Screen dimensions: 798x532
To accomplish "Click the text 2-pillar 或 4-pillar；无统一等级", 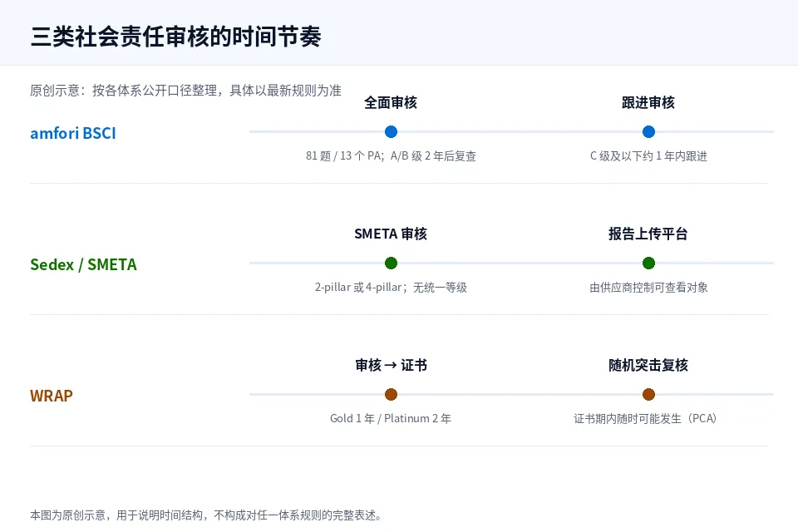I will [391, 287].
